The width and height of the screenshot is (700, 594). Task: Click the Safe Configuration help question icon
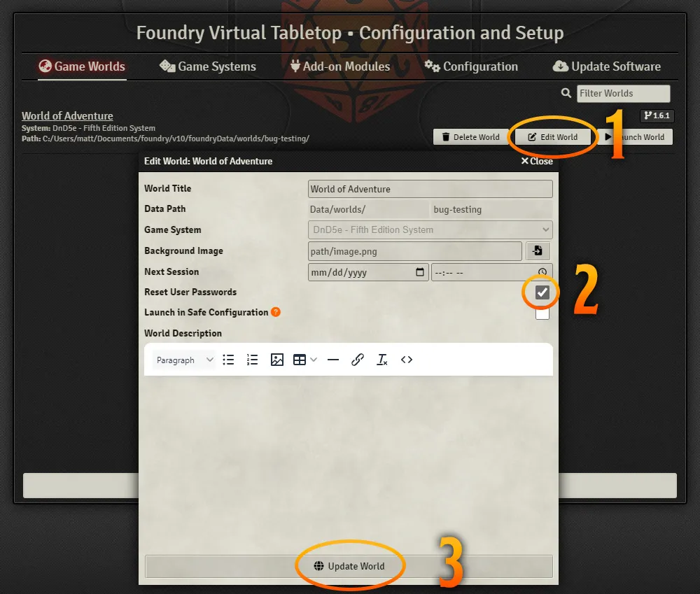(276, 312)
